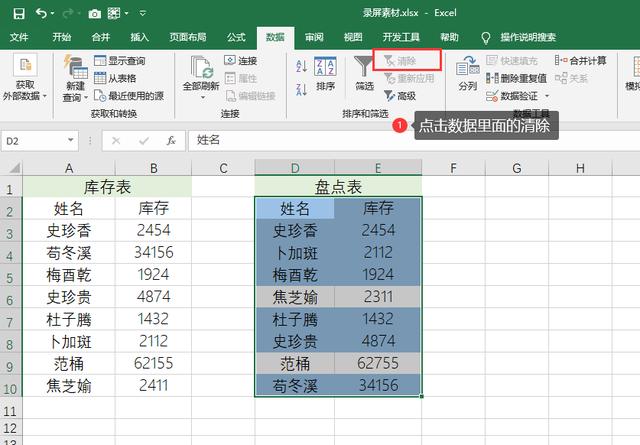The image size is (640, 445).
Task: Open the Customize Quick Access Toolbar arrow
Action: click(x=143, y=14)
